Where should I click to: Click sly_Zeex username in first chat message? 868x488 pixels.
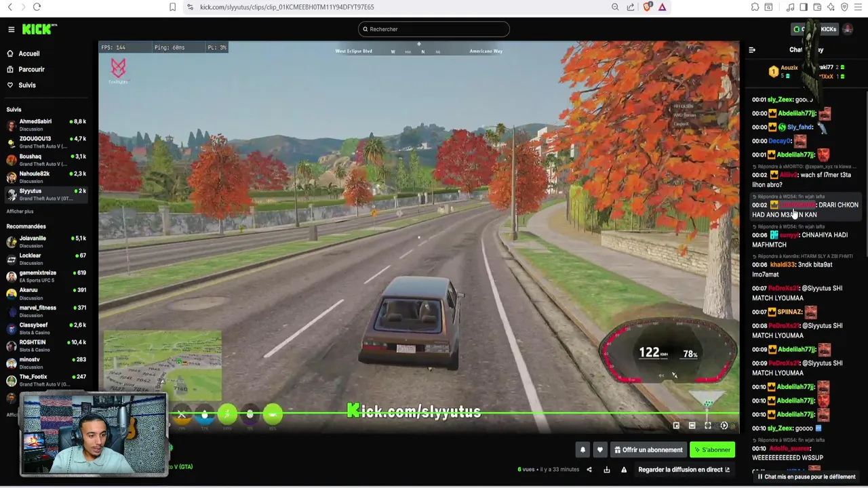pyautogui.click(x=780, y=100)
